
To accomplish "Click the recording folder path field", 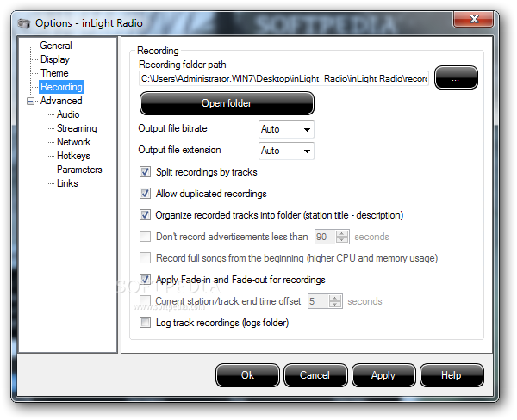I will (x=283, y=78).
